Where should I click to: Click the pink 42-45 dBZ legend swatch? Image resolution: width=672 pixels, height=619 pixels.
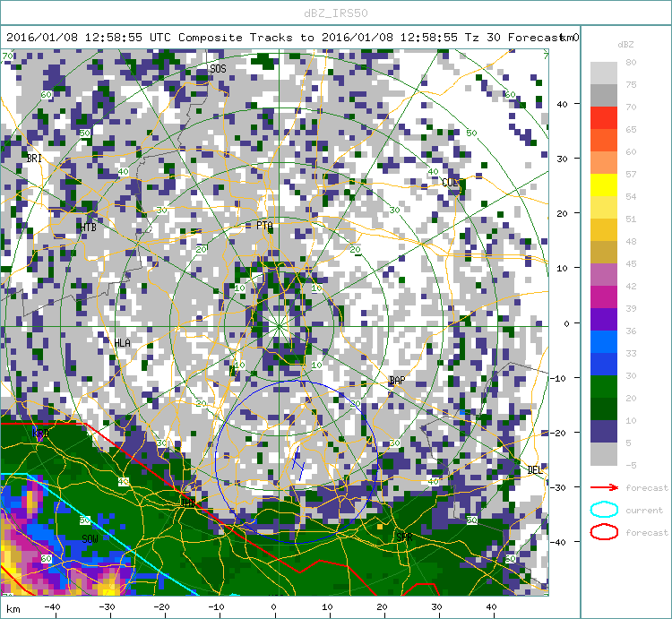click(x=603, y=275)
